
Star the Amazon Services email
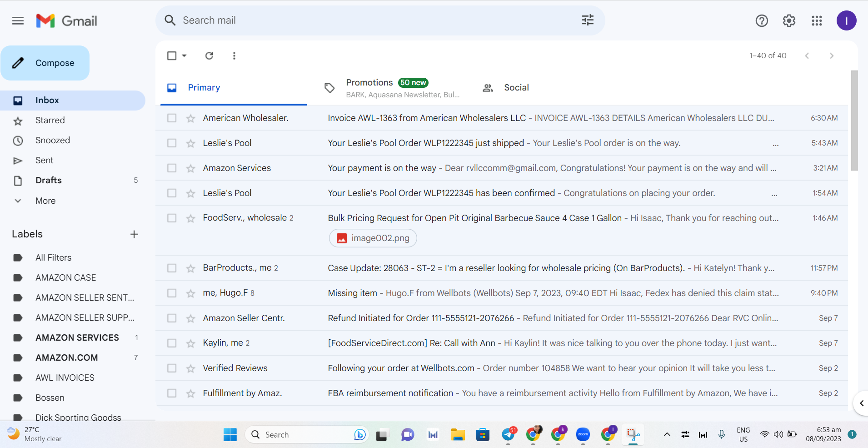190,168
